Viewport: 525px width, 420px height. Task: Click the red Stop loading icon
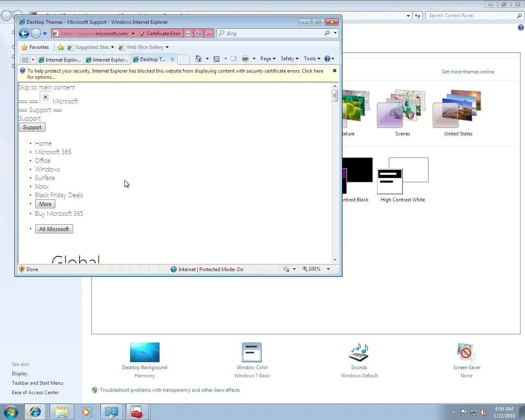coord(209,34)
